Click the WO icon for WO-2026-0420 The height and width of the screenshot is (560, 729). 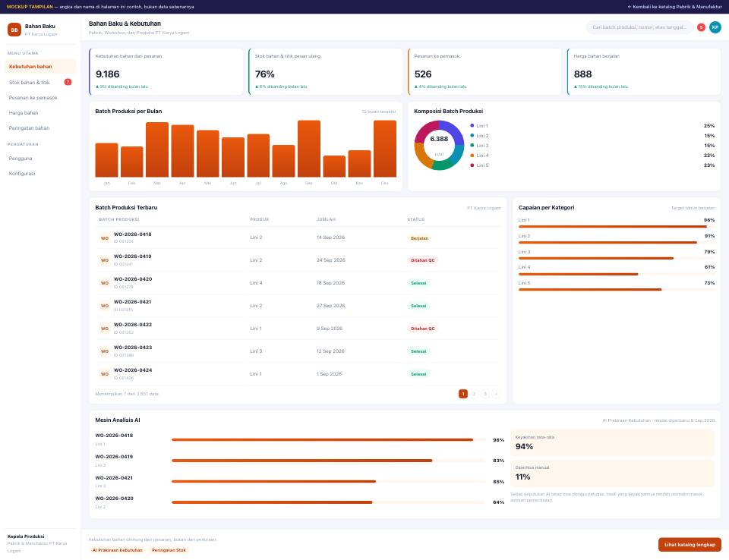(x=105, y=283)
